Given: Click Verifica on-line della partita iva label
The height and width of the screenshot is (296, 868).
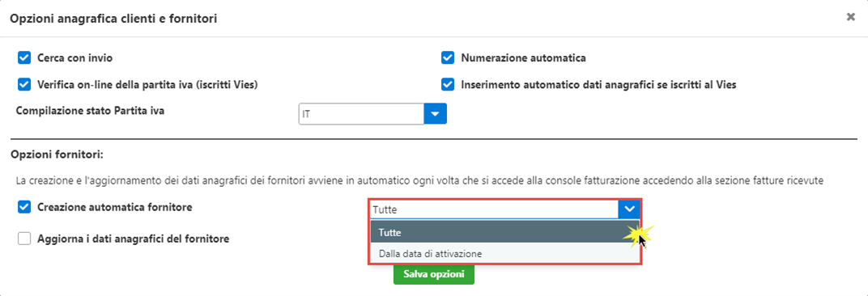Looking at the screenshot, I should click(x=148, y=85).
